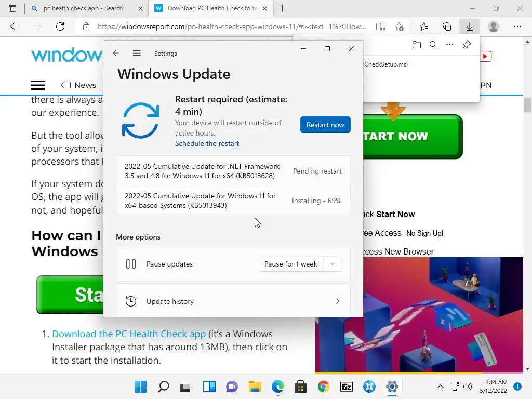Viewport: 532px width, 399px height.
Task: Click the Installing - 69% status text
Action: (x=316, y=201)
